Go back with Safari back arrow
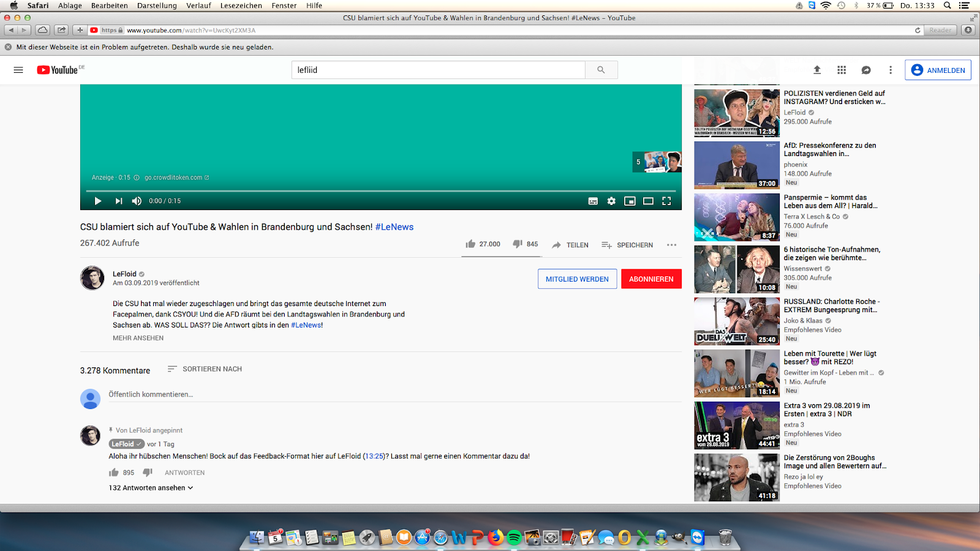Image resolution: width=980 pixels, height=551 pixels. [x=11, y=30]
